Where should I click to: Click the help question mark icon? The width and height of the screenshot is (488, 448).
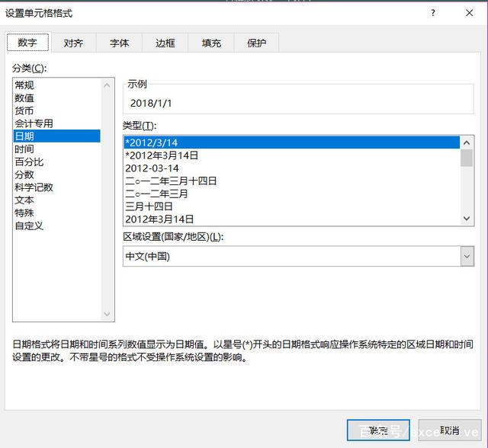(x=433, y=13)
